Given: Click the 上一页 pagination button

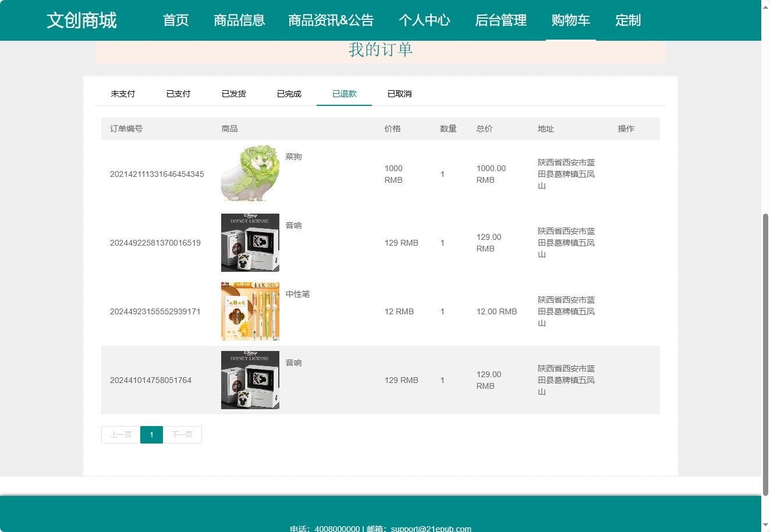Looking at the screenshot, I should [x=120, y=434].
